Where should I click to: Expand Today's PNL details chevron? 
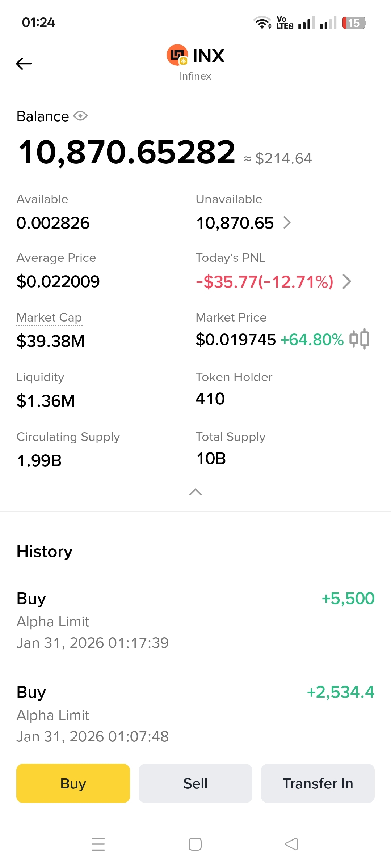click(x=346, y=281)
